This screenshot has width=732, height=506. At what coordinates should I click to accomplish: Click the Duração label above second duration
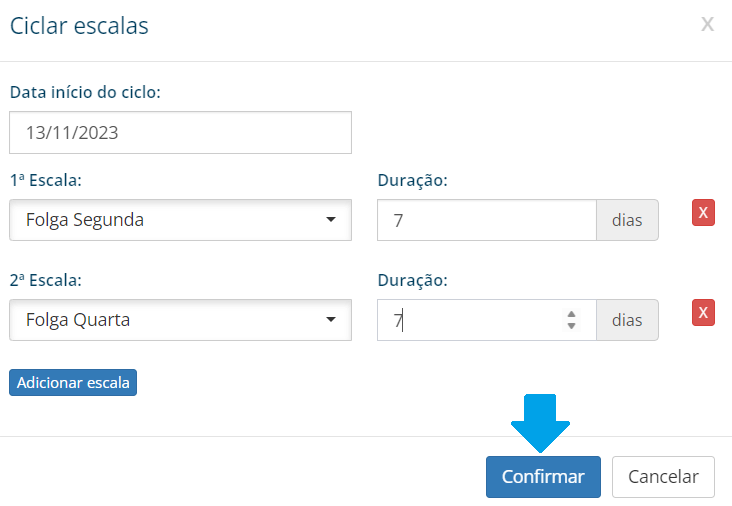(412, 280)
